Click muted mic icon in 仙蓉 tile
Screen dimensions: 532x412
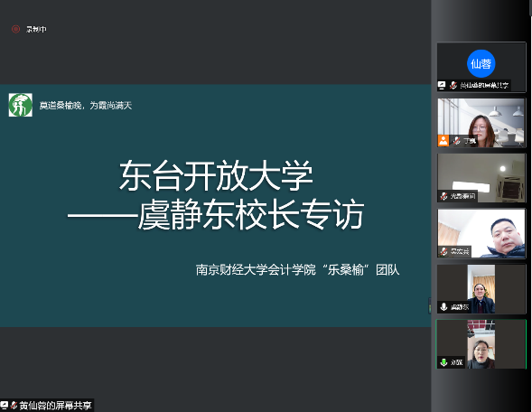click(x=453, y=85)
